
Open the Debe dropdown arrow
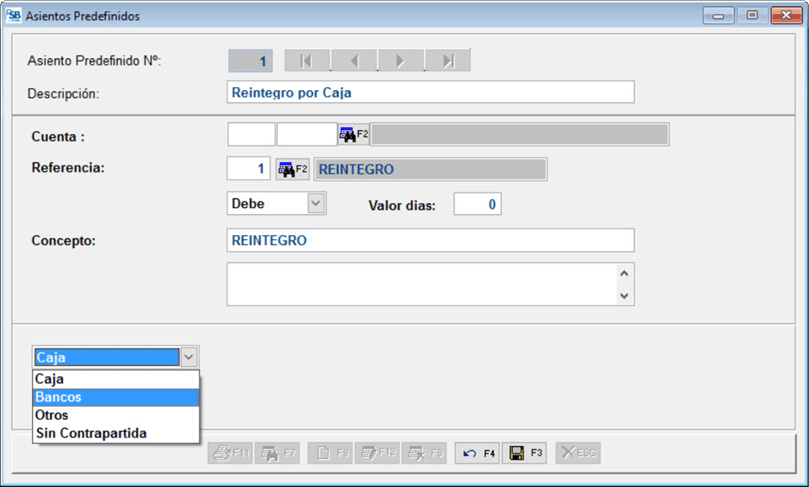tap(316, 203)
